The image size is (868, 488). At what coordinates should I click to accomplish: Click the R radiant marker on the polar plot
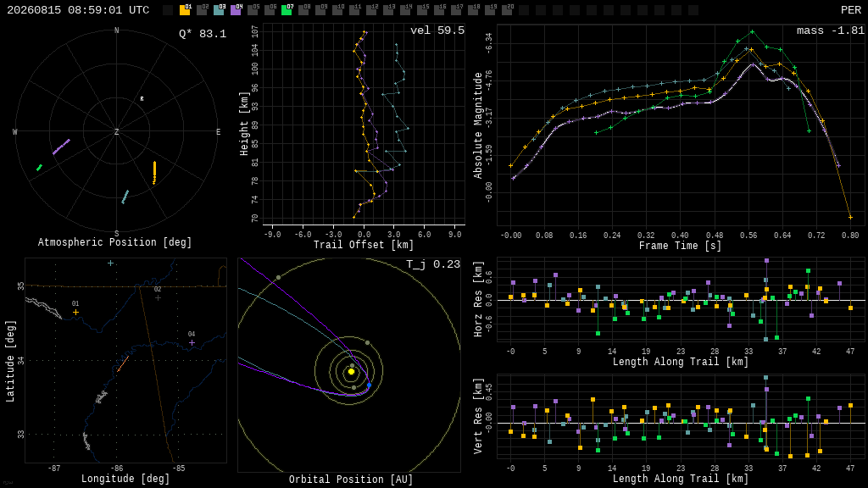click(x=142, y=99)
